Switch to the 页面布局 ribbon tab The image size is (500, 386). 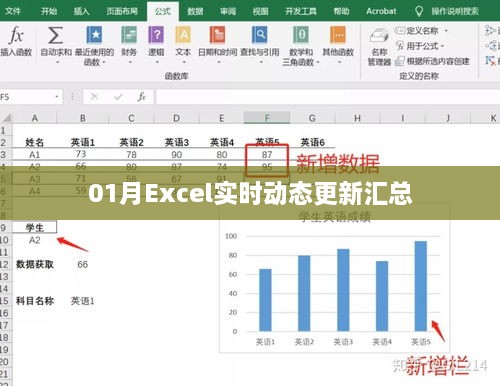pos(122,11)
